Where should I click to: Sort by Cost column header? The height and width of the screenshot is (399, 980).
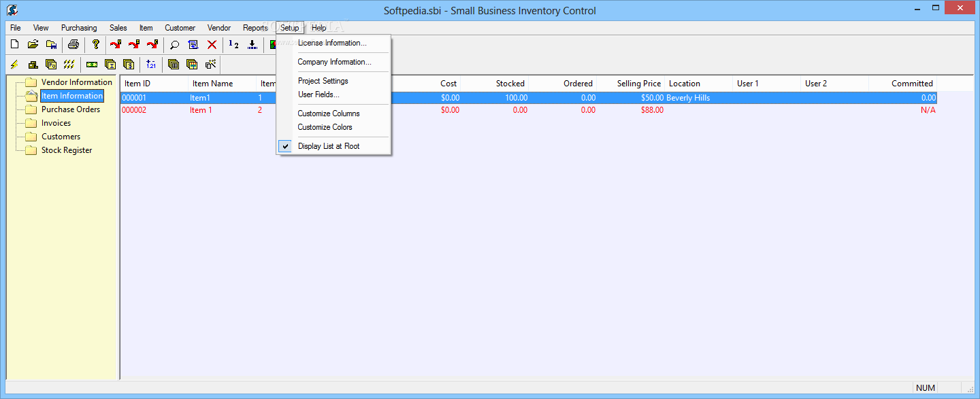tap(427, 84)
